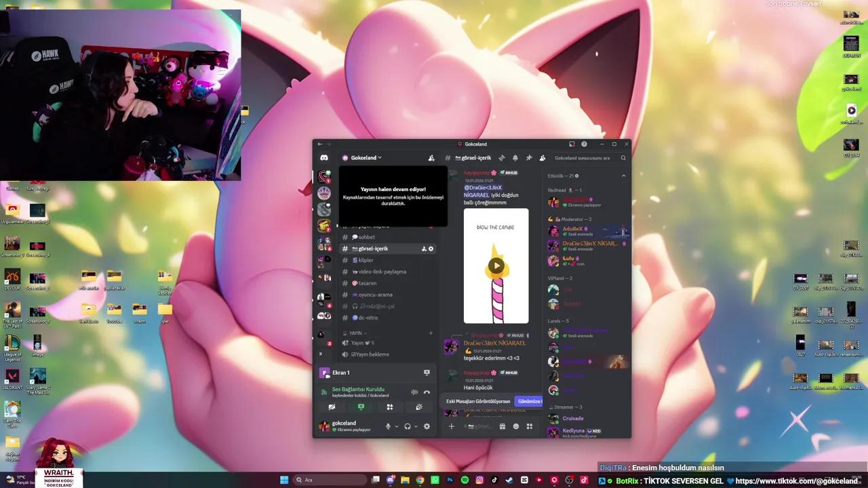The width and height of the screenshot is (868, 488).
Task: Open Spotify from the taskbar
Action: coord(465,480)
